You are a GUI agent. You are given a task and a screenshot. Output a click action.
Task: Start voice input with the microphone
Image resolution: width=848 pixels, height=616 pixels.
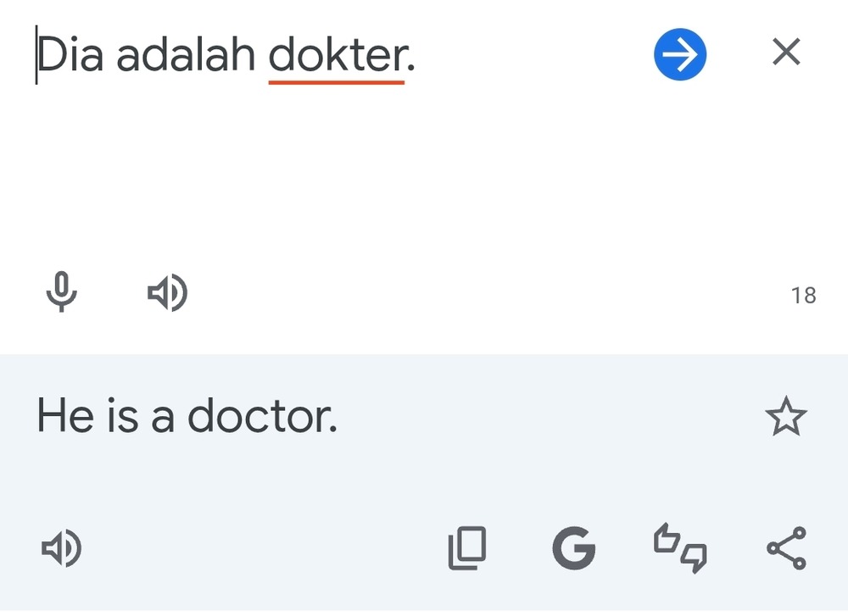point(61,293)
